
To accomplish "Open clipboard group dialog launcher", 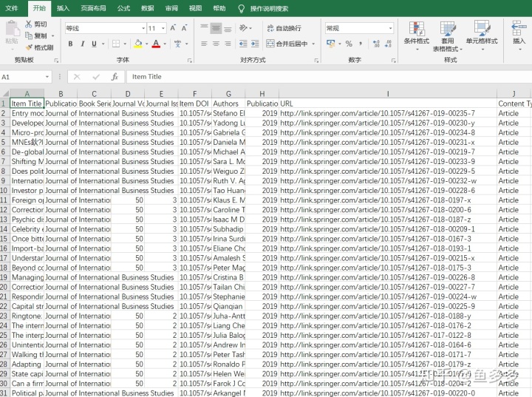I will coord(56,61).
